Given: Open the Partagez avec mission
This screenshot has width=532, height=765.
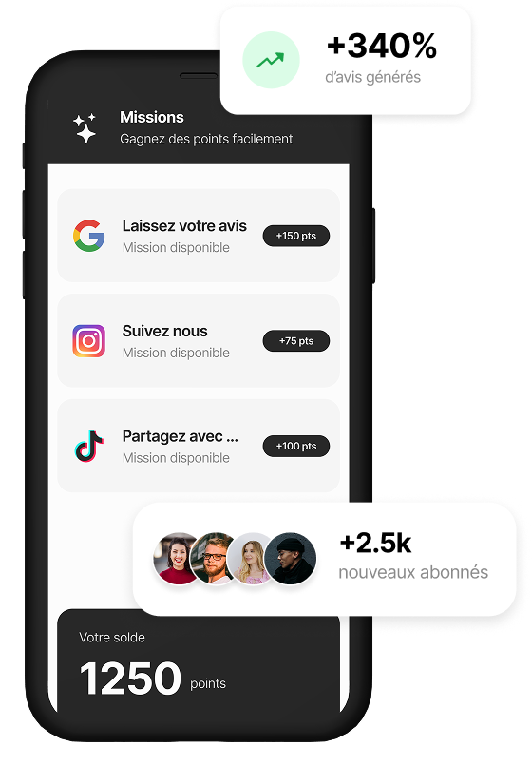Looking at the screenshot, I should point(199,446).
